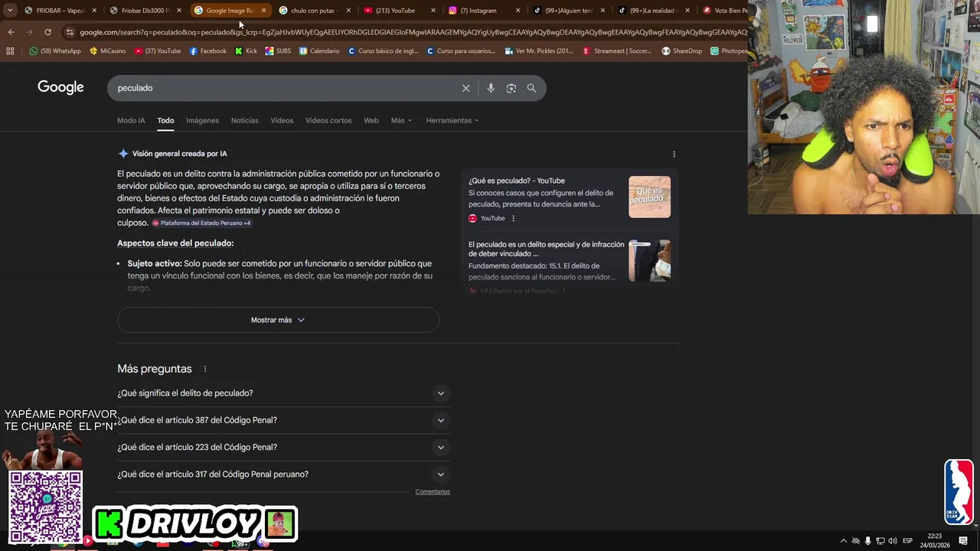The image size is (980, 551).
Task: Open the Modo IA results tab
Action: 131,120
